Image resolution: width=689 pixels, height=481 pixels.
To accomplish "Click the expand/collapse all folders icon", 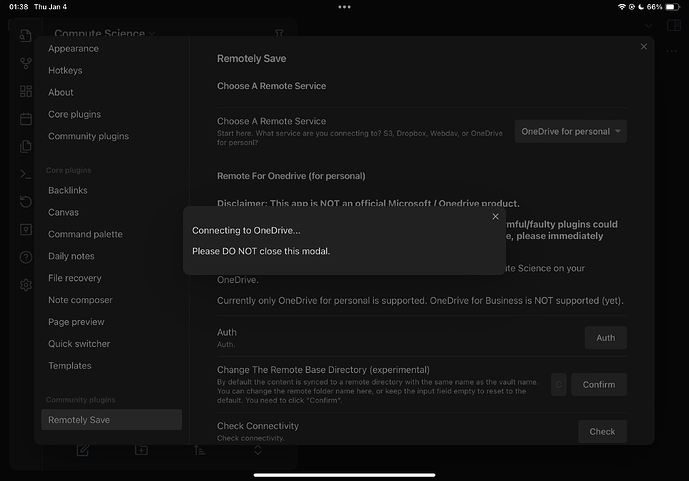I will [258, 450].
